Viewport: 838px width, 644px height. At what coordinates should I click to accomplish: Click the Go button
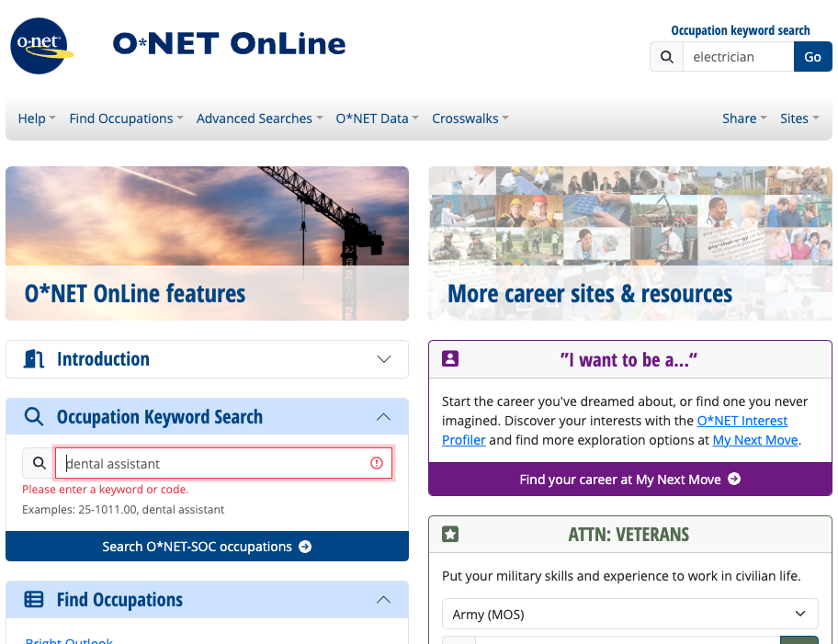pyautogui.click(x=812, y=57)
